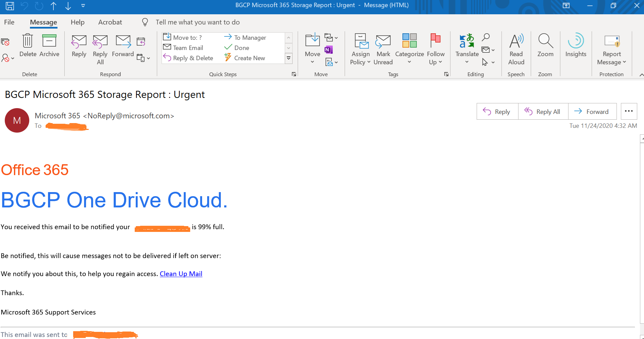Type in Tell me what you want box
The width and height of the screenshot is (644, 339).
click(198, 22)
